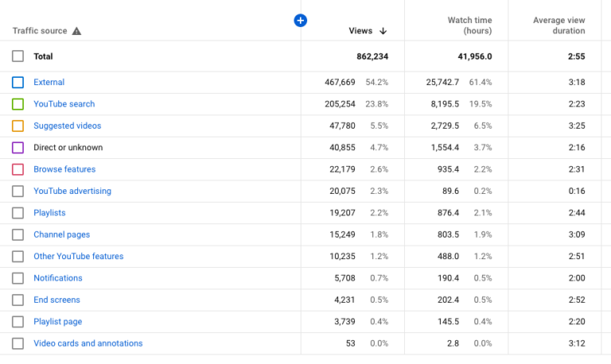Screen dimensions: 611x364
Task: Click total average duration 2:55
Action: pos(576,56)
